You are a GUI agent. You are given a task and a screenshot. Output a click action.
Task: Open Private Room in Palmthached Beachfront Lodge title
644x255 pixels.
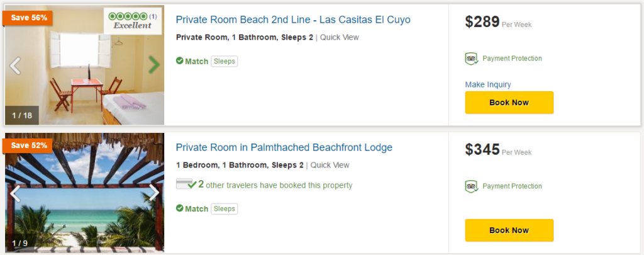[284, 147]
